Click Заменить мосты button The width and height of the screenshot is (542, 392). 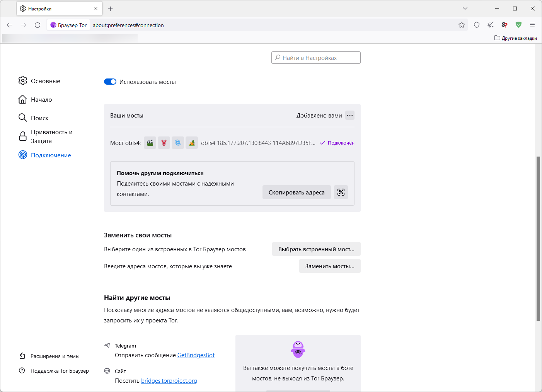coord(330,266)
